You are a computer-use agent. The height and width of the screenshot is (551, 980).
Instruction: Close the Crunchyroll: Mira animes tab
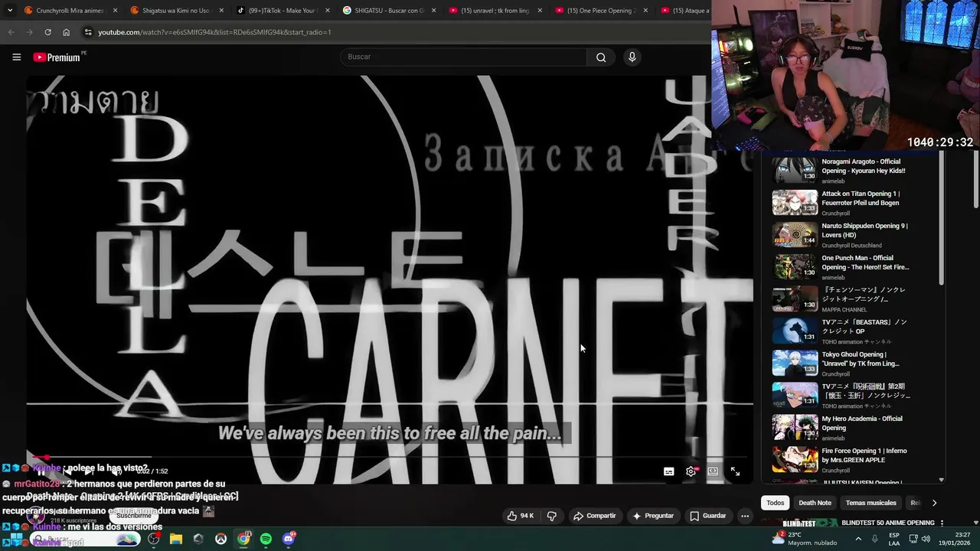pos(116,11)
